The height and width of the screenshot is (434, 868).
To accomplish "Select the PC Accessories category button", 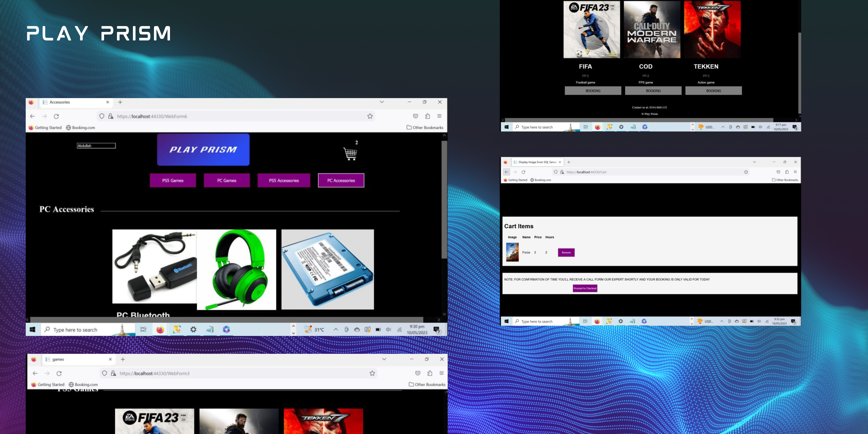I will coord(341,180).
